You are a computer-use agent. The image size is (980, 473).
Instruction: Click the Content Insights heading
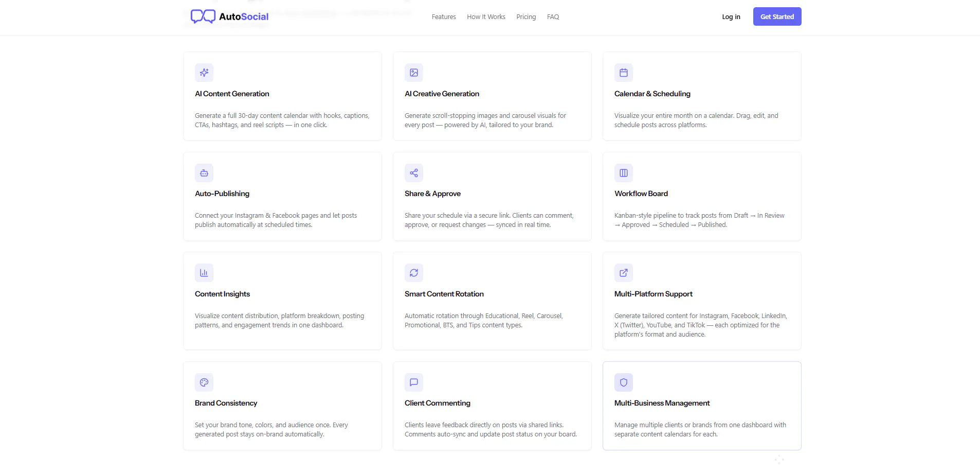point(222,294)
